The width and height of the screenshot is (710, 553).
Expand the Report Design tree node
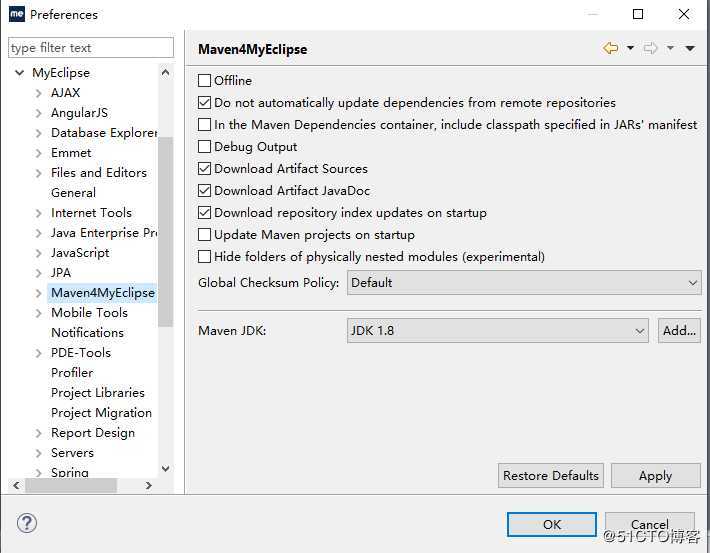pos(38,433)
